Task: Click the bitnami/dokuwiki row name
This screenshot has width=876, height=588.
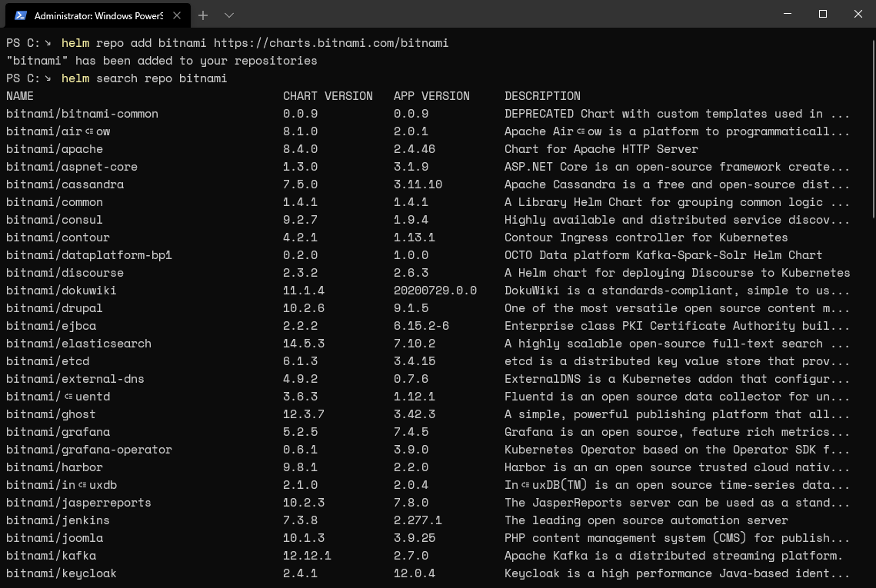Action: (61, 291)
